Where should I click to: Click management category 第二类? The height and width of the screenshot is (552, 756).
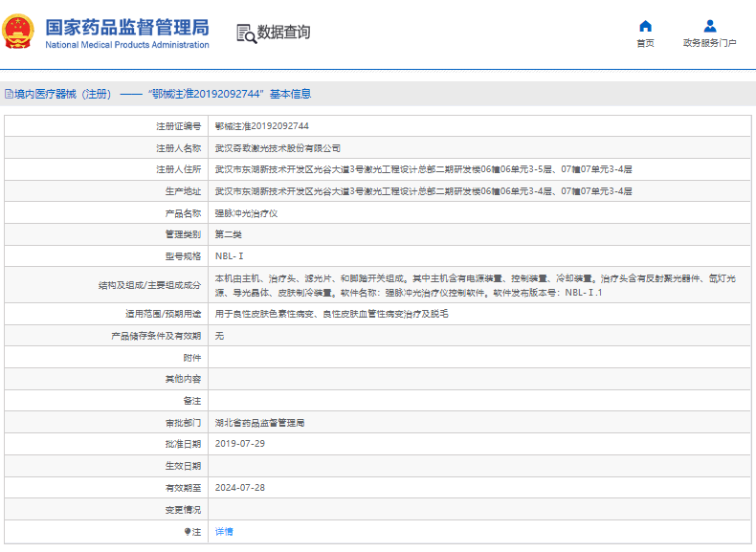(x=228, y=234)
